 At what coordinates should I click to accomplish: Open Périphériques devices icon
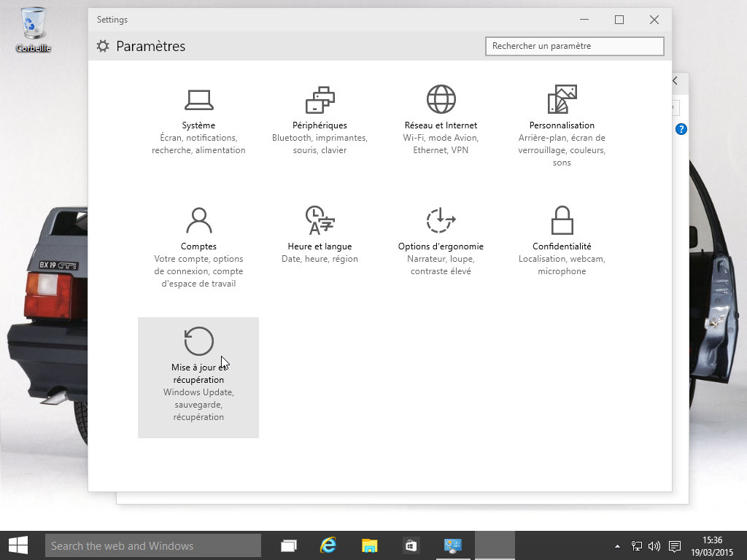pos(320,99)
